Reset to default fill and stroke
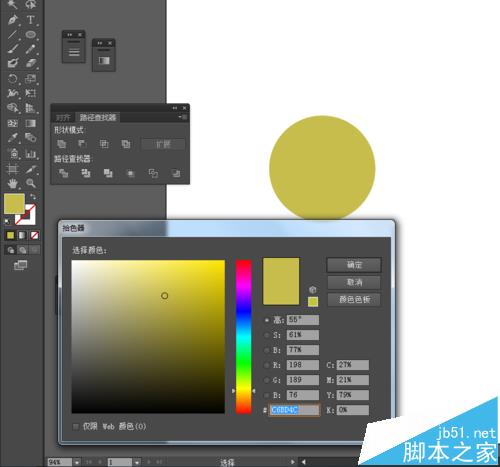 (7, 221)
